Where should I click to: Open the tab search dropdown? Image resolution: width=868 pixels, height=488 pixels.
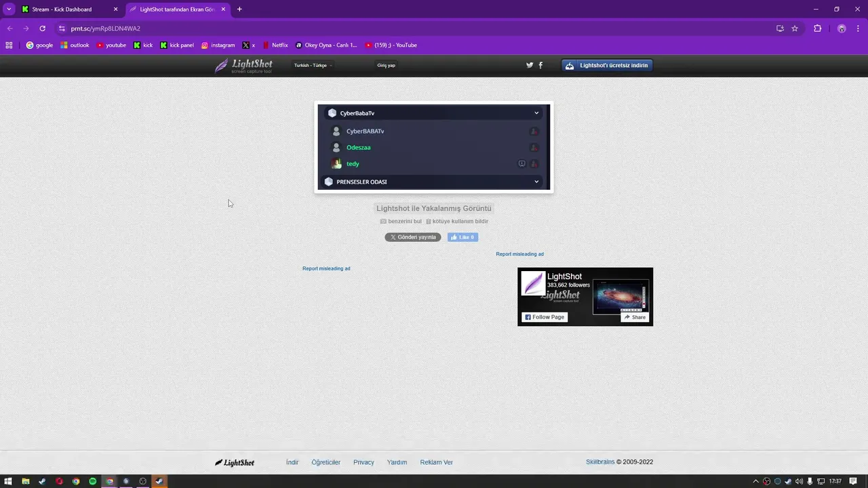(9, 9)
